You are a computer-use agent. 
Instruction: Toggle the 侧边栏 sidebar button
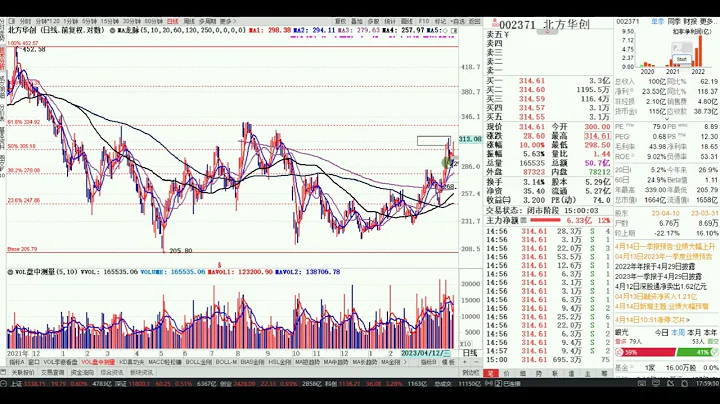tap(471, 373)
